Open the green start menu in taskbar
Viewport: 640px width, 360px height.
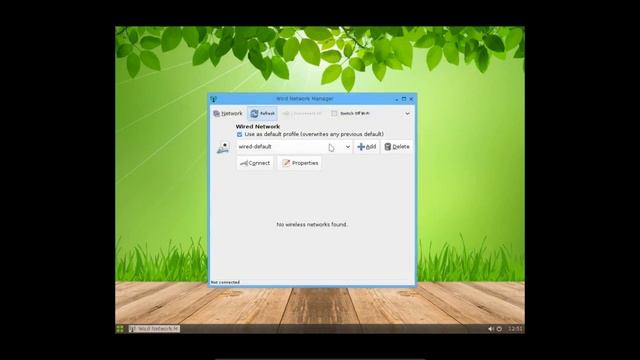(120, 329)
